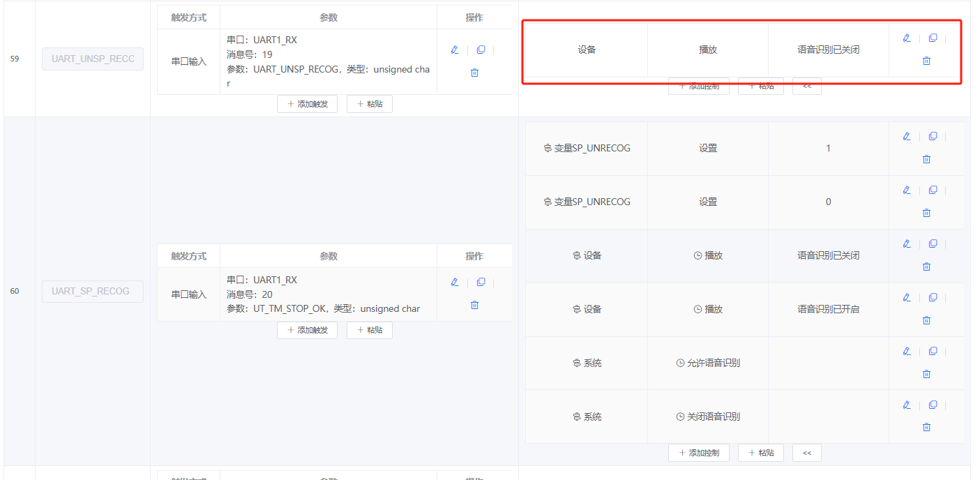Duplicate the control inside the red box
The height and width of the screenshot is (480, 980).
933,38
